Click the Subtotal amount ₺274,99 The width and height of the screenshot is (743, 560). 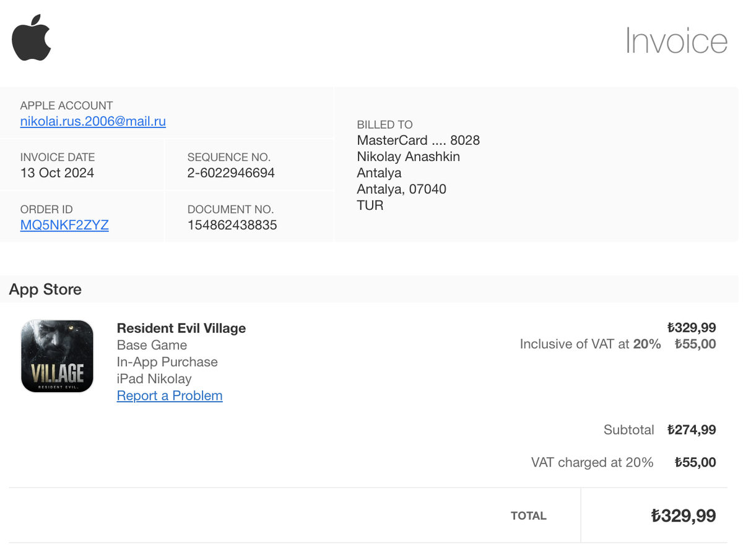pos(692,429)
